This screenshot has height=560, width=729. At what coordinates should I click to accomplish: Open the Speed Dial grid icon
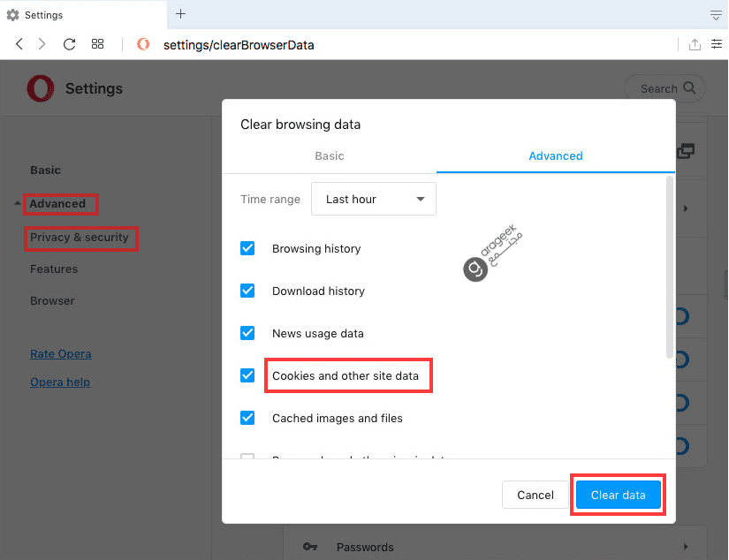pos(97,44)
